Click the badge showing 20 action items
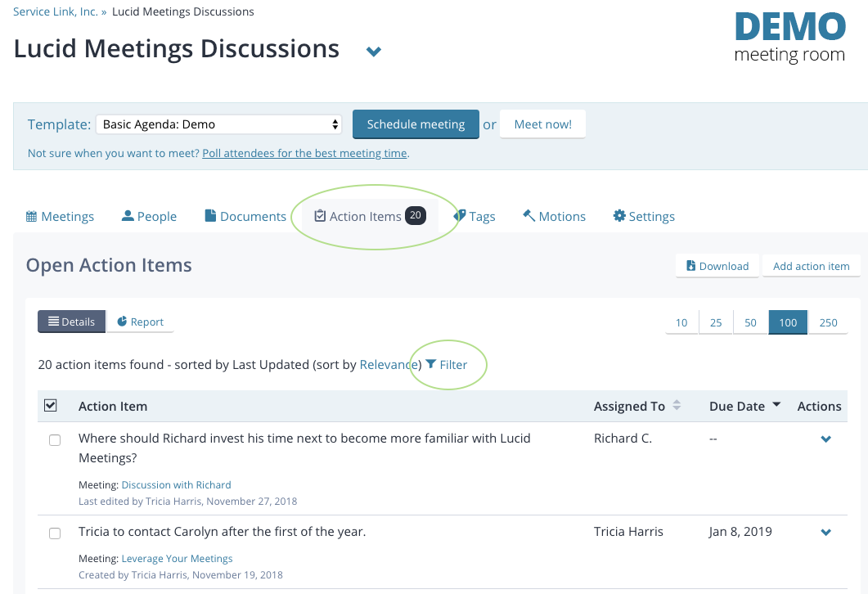Screen dimensions: 868x594 coord(415,215)
